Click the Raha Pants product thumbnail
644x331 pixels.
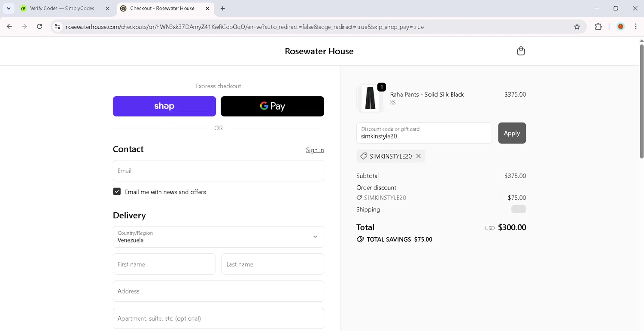pyautogui.click(x=370, y=98)
